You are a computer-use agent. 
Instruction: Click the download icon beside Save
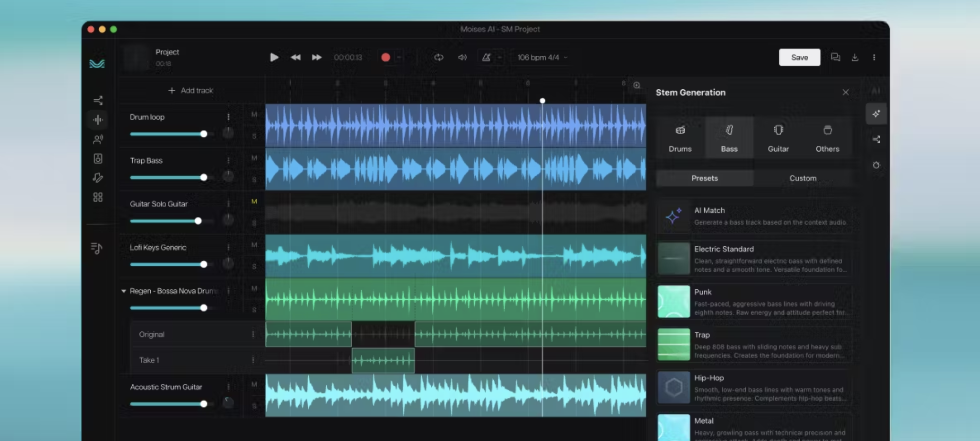click(x=855, y=57)
